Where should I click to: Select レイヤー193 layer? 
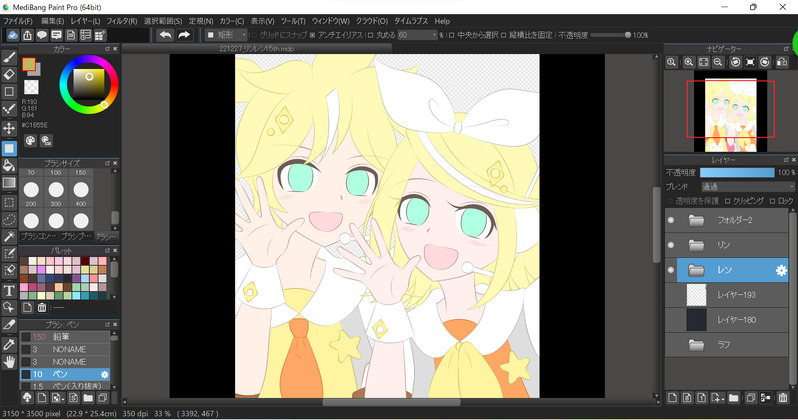click(x=727, y=295)
